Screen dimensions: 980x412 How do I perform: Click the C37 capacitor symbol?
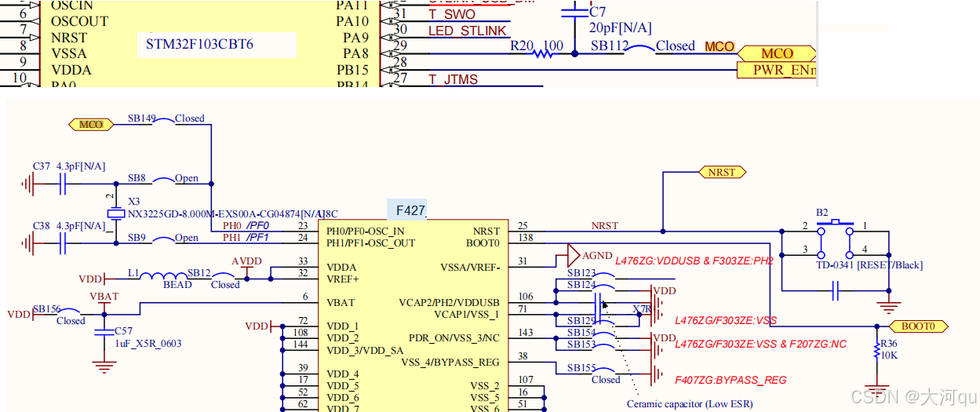[64, 184]
